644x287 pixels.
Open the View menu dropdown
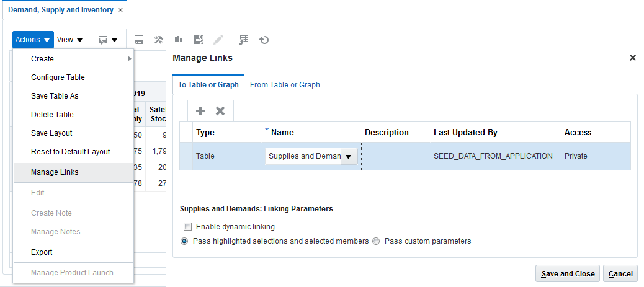(69, 40)
